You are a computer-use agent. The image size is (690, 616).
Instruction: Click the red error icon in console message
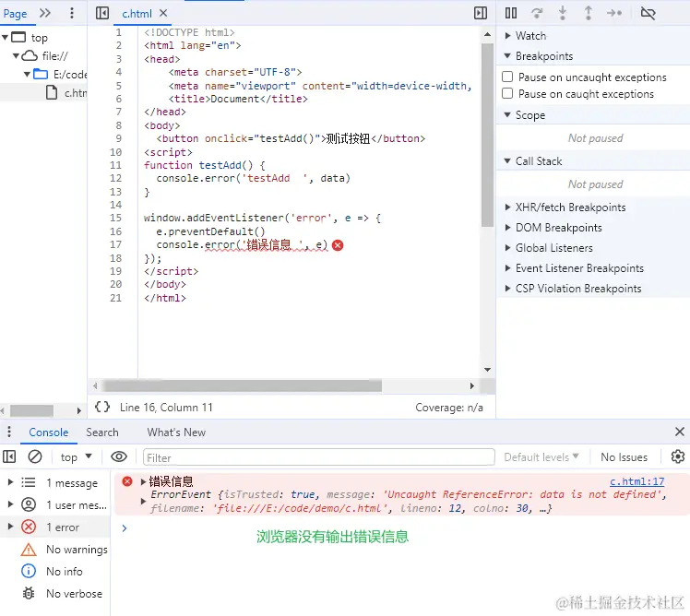pos(127,481)
